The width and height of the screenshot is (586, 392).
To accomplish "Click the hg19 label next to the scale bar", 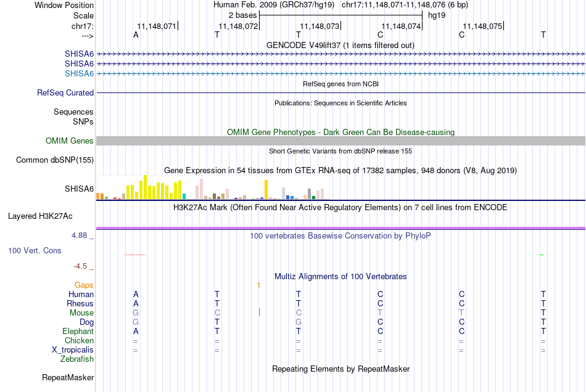I will pos(437,15).
